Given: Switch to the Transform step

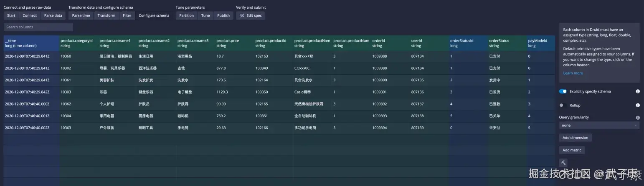Looking at the screenshot, I should click(x=106, y=15).
